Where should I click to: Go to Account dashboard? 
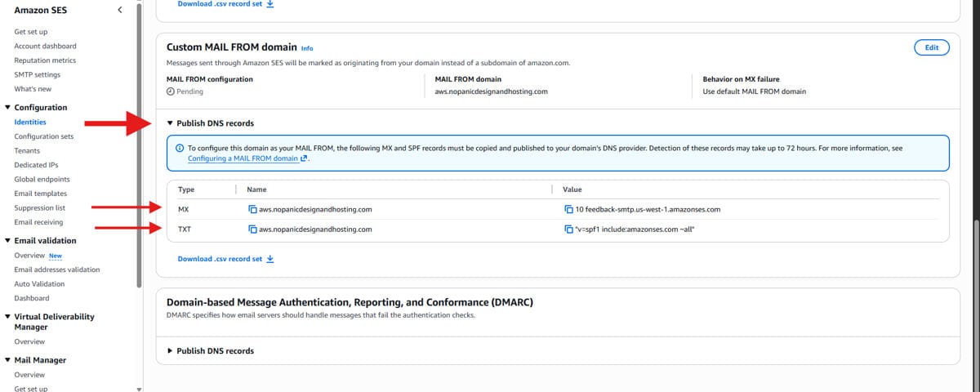click(45, 46)
